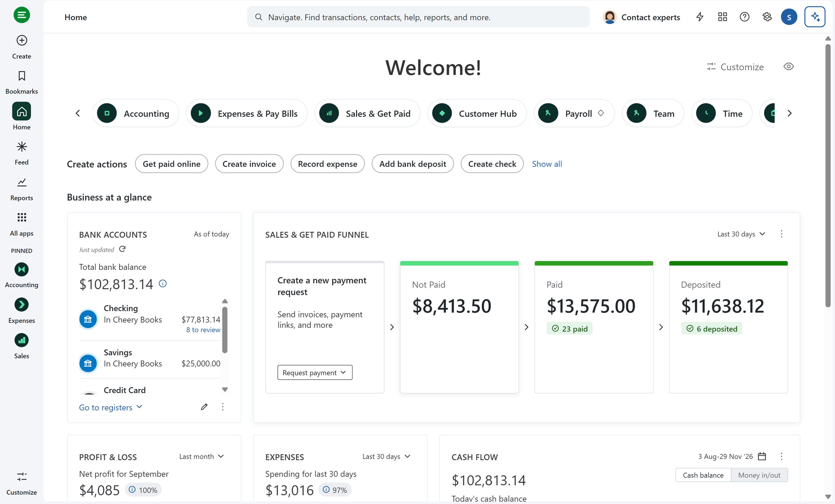This screenshot has height=504, width=835.
Task: Open the Cash Flow date range picker
Action: click(762, 456)
